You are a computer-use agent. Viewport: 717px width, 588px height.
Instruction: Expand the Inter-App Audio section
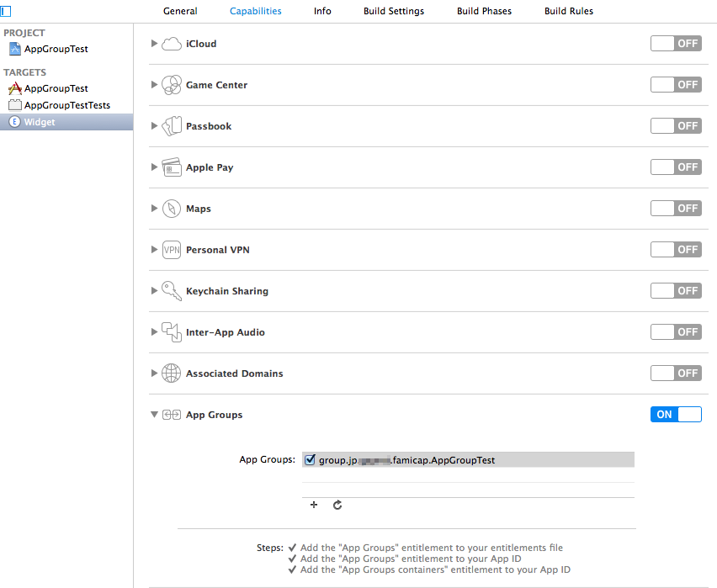(154, 332)
